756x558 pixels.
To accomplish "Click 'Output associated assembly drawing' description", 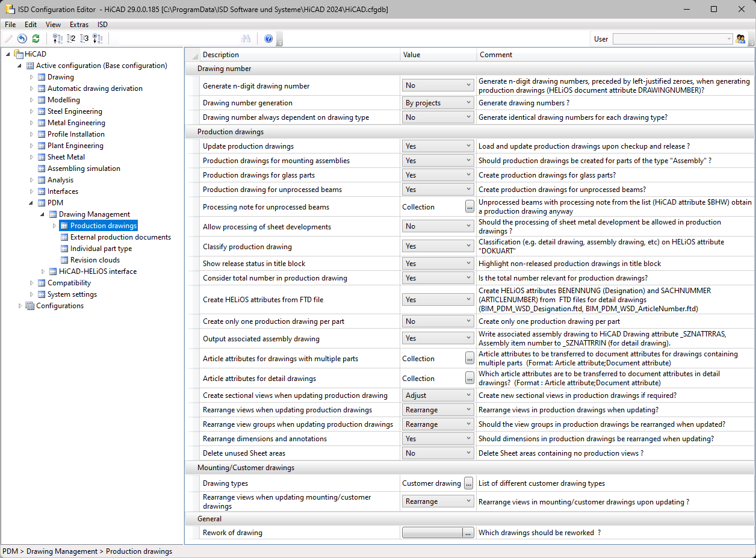I will 261,338.
